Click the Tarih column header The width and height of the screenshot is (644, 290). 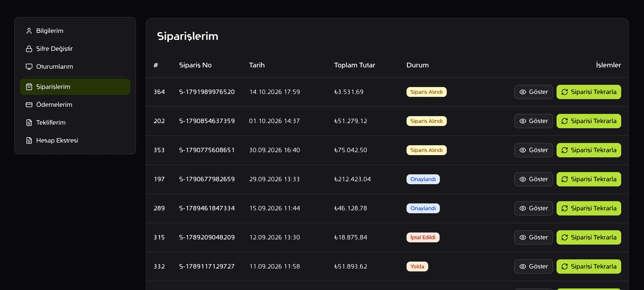click(257, 65)
